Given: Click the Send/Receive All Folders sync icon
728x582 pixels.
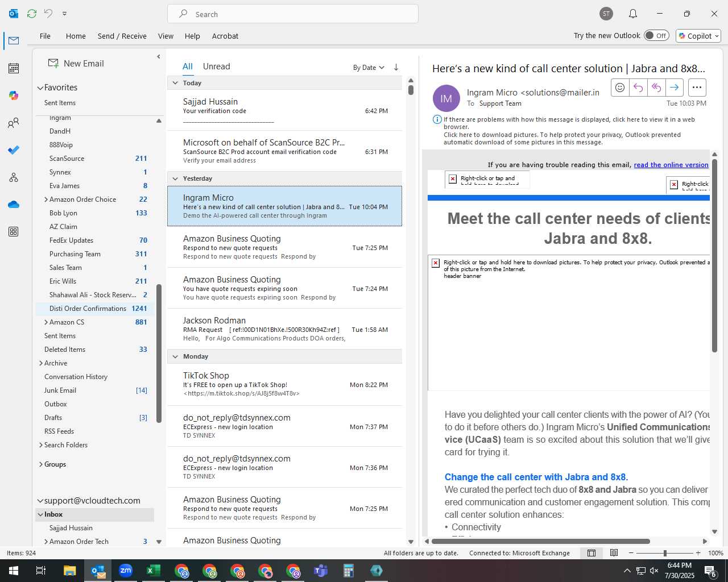Looking at the screenshot, I should click(x=32, y=14).
